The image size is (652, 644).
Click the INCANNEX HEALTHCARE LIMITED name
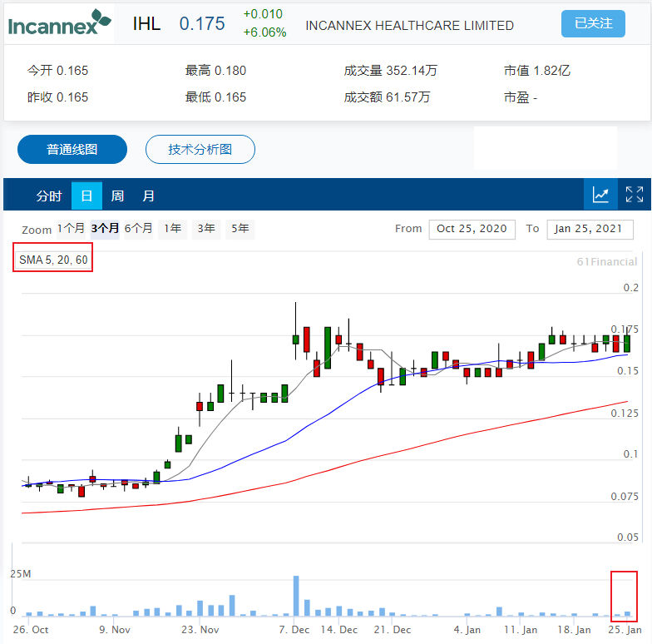click(409, 25)
